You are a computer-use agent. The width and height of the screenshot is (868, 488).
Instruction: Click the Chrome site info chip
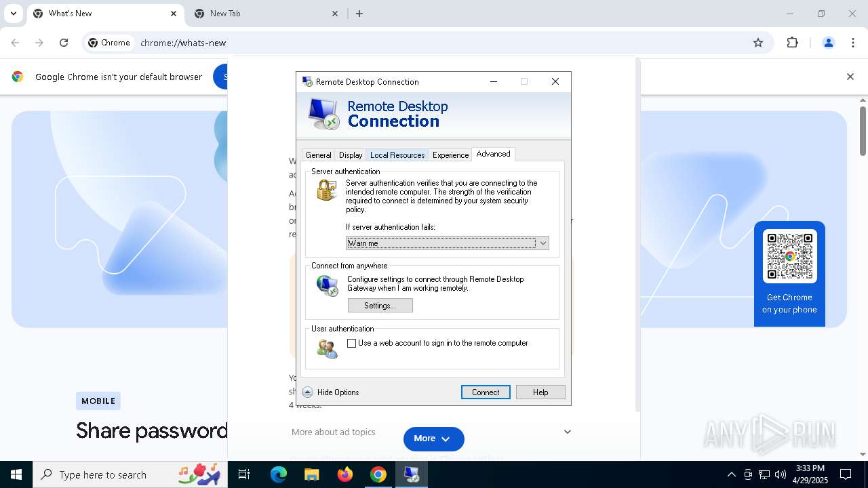point(109,43)
